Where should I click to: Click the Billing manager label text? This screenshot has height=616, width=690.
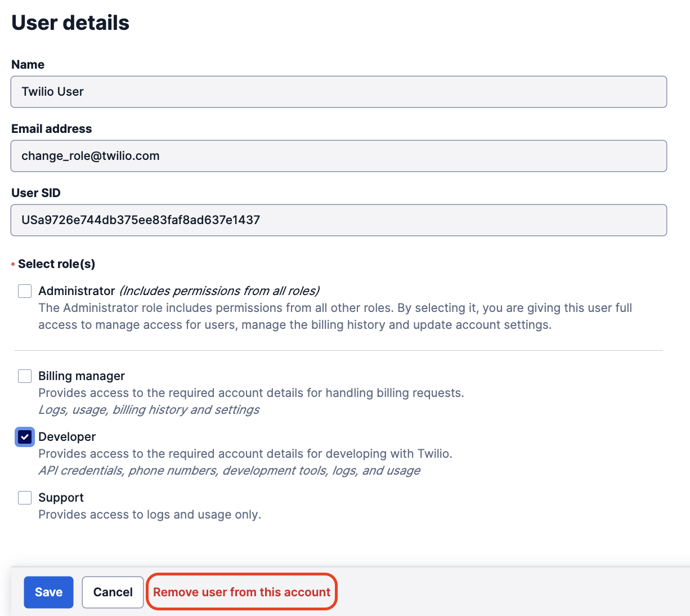coord(82,376)
